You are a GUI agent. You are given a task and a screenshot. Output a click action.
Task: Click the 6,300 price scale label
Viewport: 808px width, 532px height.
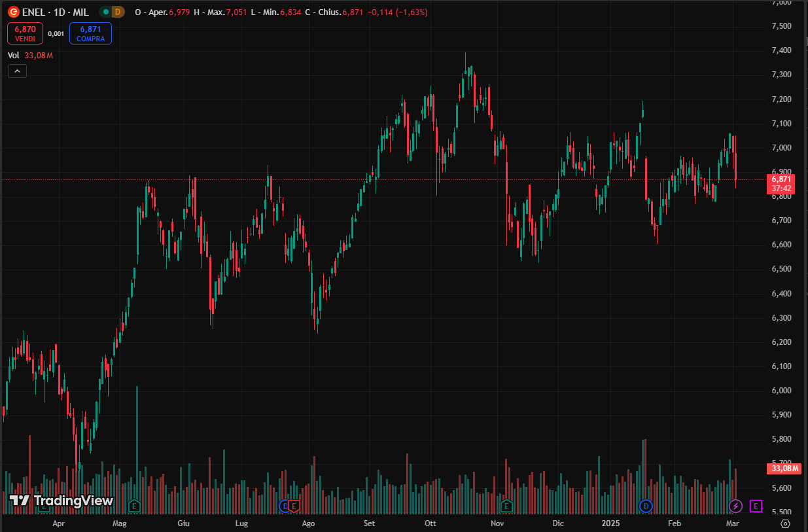782,318
